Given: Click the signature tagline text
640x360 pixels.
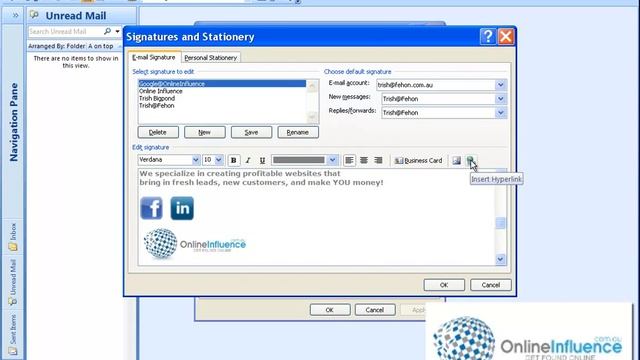Looking at the screenshot, I should click(x=261, y=178).
